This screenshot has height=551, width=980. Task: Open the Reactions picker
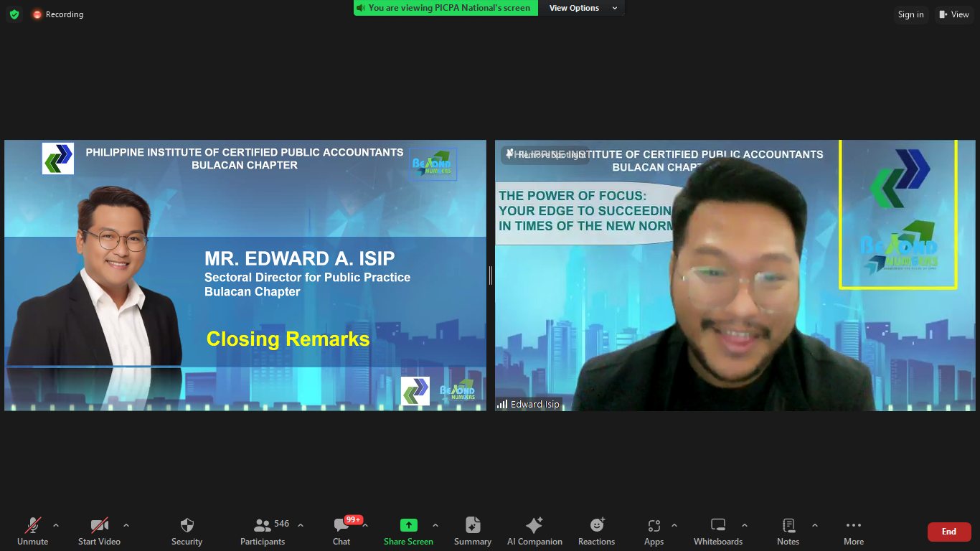point(597,532)
